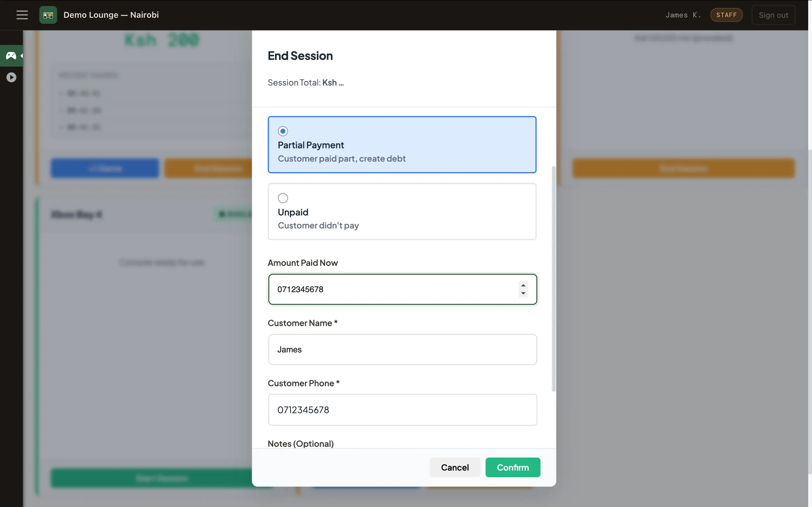This screenshot has height=507, width=812.
Task: Click the play circle icon in the sidebar
Action: (11, 77)
